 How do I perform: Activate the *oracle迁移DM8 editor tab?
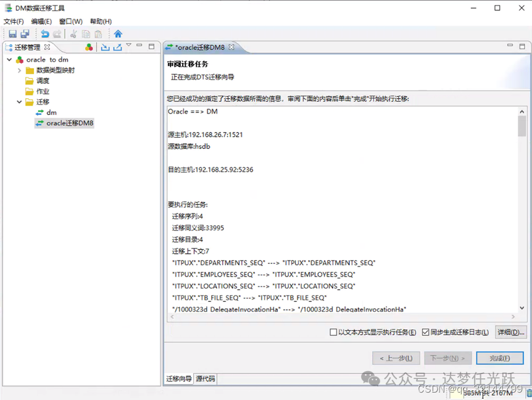[x=199, y=48]
